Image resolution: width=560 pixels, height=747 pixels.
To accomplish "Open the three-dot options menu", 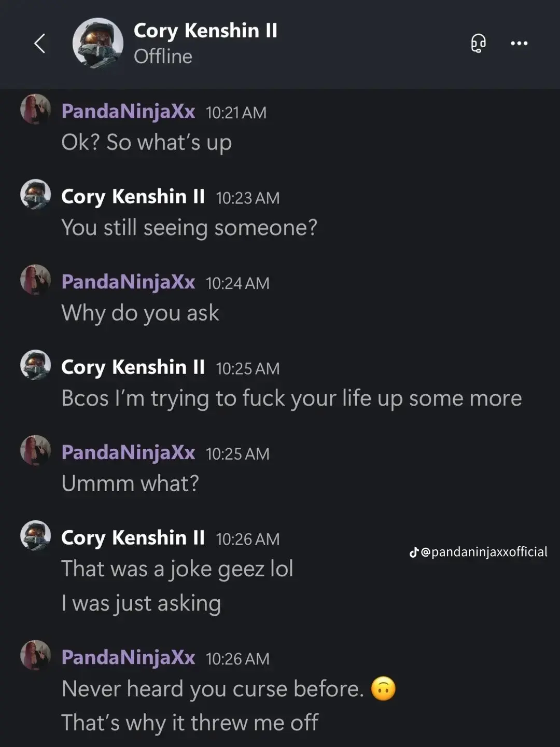I will pyautogui.click(x=518, y=44).
